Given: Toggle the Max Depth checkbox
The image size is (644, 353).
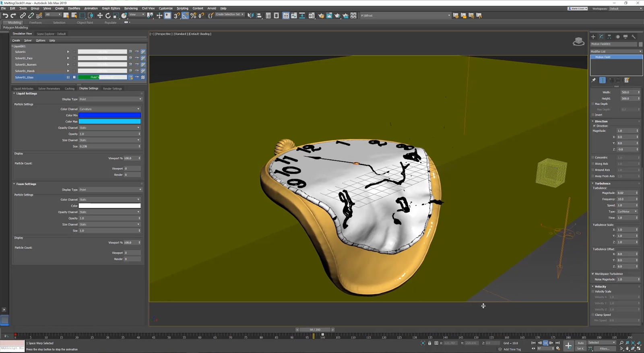Looking at the screenshot, I should (593, 104).
